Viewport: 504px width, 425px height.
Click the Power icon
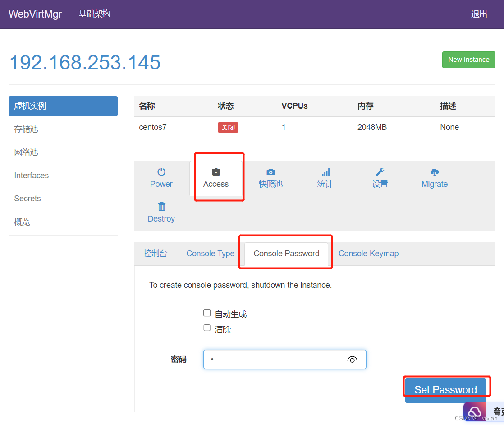click(161, 172)
